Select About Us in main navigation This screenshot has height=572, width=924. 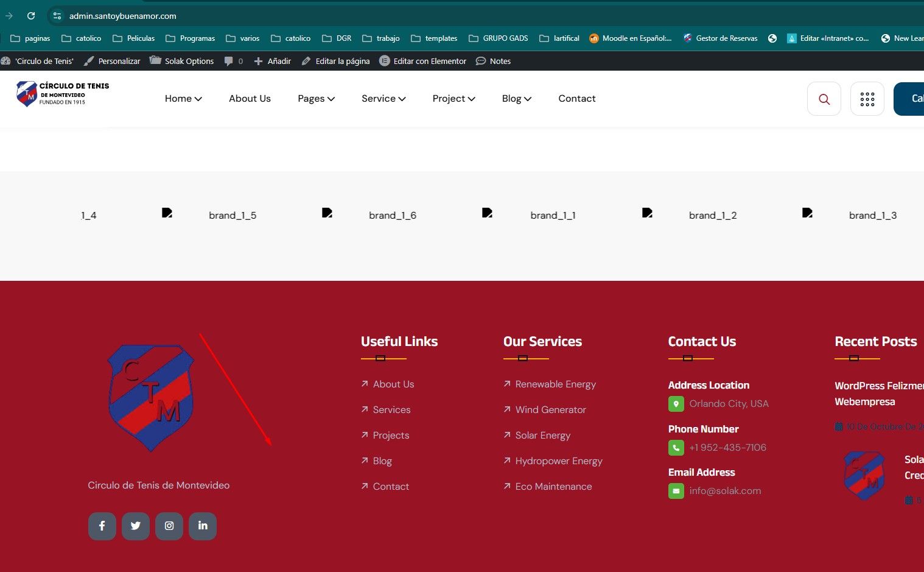click(x=250, y=99)
